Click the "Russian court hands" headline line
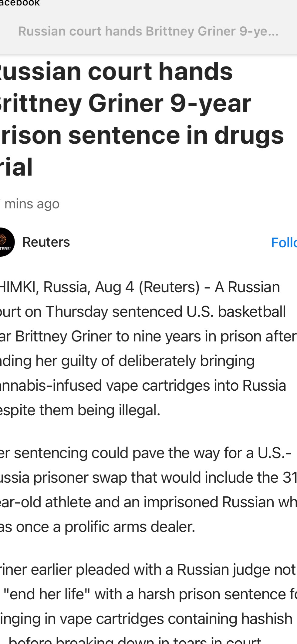297x644 pixels. point(116,72)
